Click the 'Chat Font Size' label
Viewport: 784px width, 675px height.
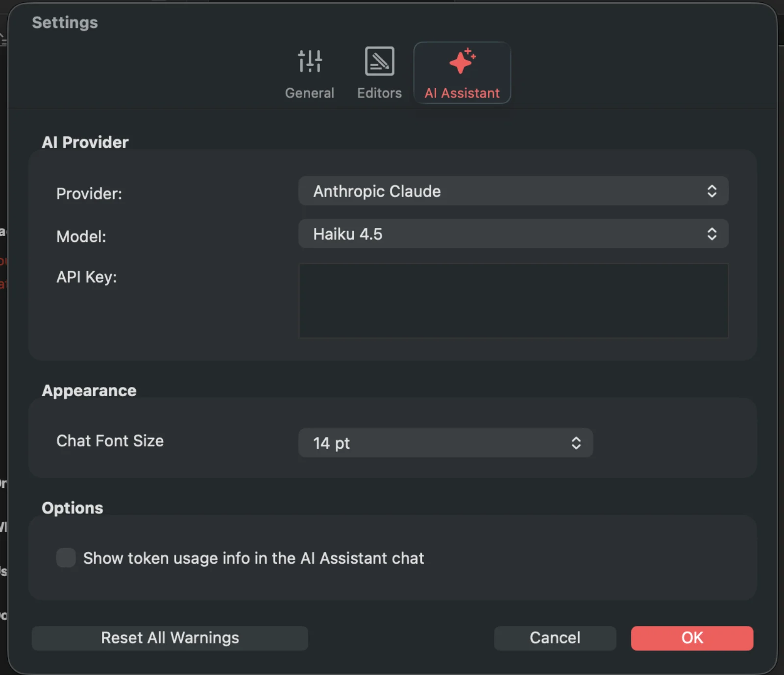110,441
